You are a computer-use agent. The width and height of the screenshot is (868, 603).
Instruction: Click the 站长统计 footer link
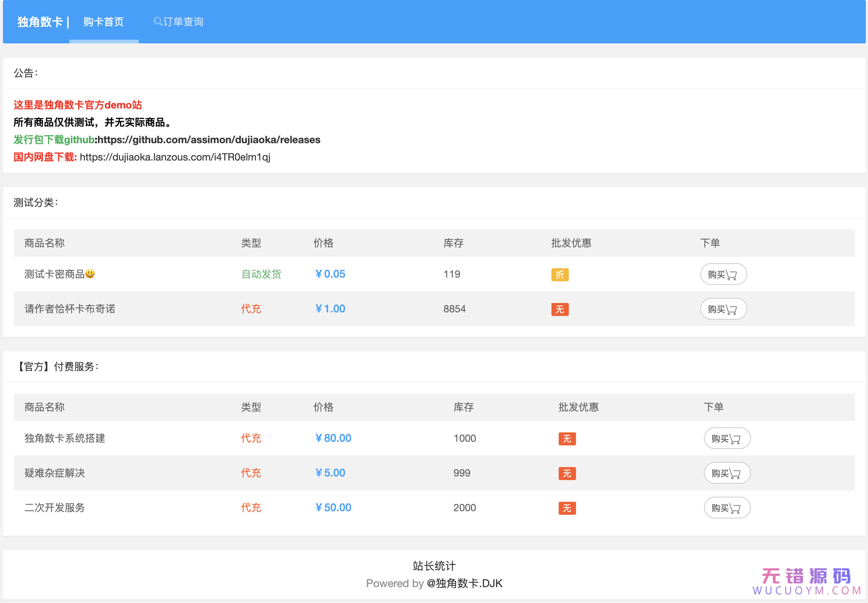pyautogui.click(x=434, y=566)
